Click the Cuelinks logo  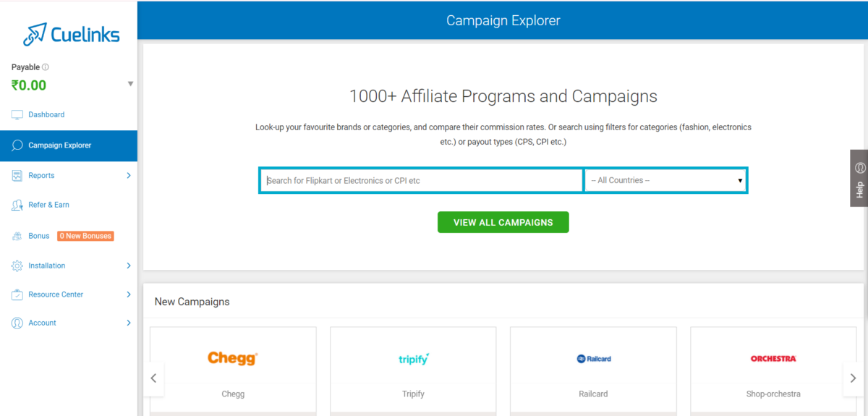[x=71, y=33]
